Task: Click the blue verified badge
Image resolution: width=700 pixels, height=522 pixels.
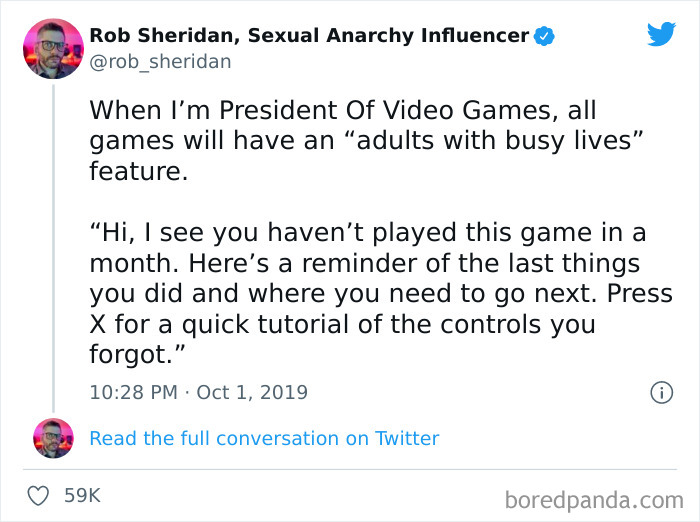Action: tap(544, 36)
